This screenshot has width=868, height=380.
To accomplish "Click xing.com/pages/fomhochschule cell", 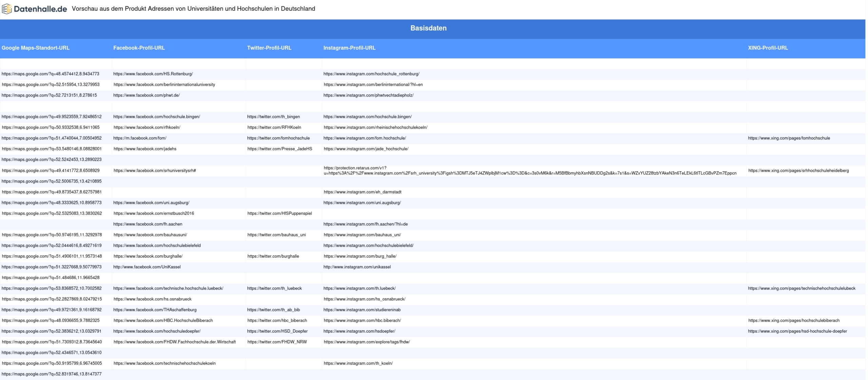I will coord(789,138).
